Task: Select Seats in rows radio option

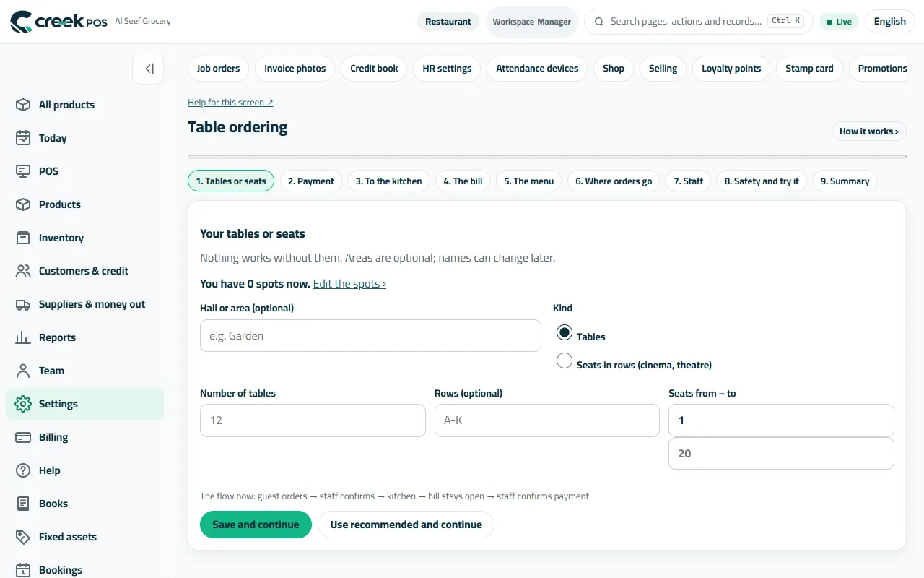Action: [x=565, y=361]
